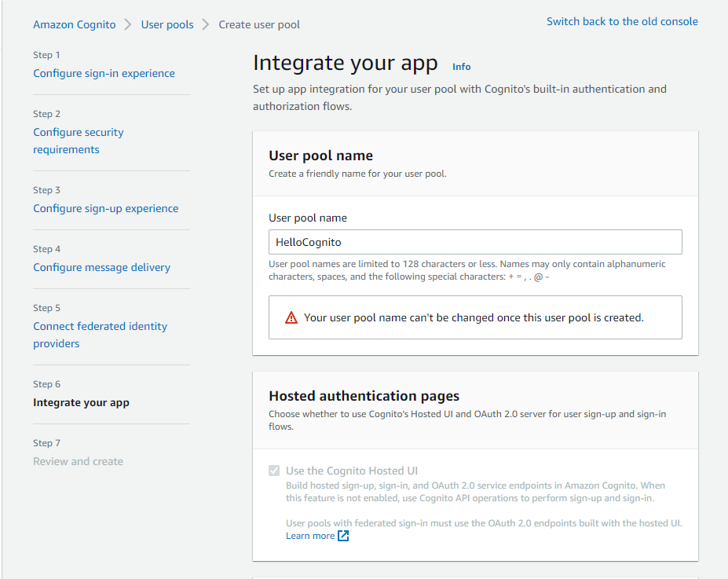This screenshot has width=728, height=579.
Task: Open the Amazon Cognito breadcrumb link
Action: pos(75,24)
